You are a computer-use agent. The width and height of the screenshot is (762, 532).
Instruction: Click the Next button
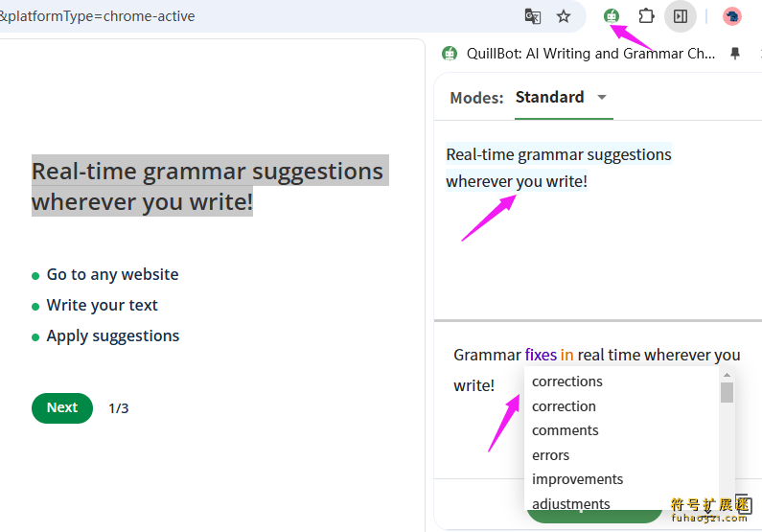pos(62,407)
